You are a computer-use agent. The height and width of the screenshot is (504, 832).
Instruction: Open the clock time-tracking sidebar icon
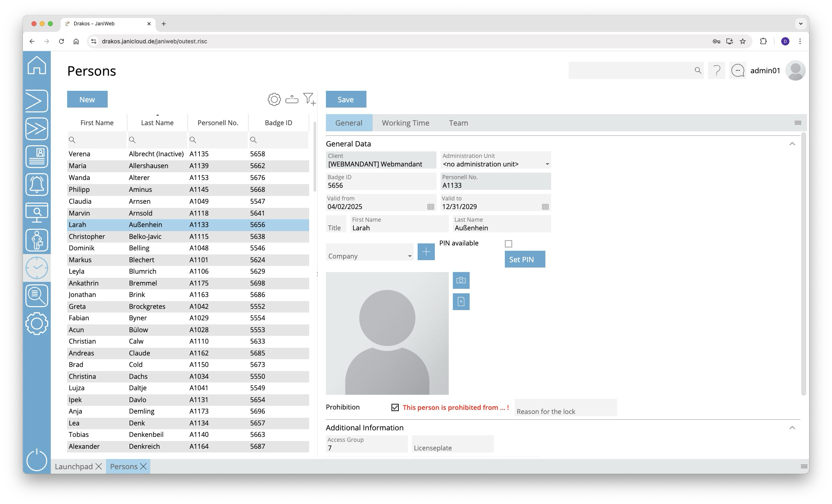click(x=37, y=268)
